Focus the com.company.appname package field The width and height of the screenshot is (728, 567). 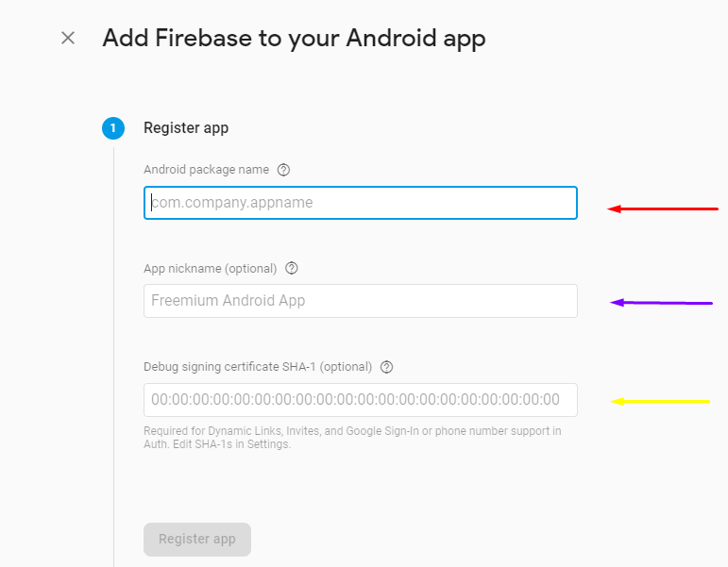(x=361, y=203)
